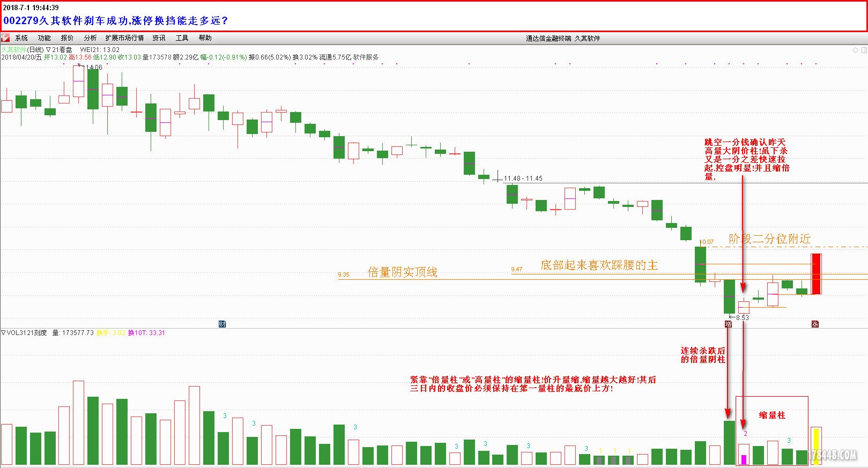Open the 扩展市场行情 menu

pyautogui.click(x=124, y=38)
